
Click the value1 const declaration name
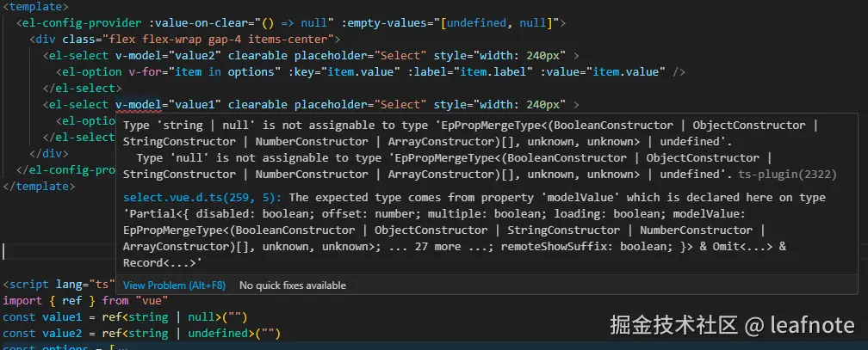click(x=62, y=317)
